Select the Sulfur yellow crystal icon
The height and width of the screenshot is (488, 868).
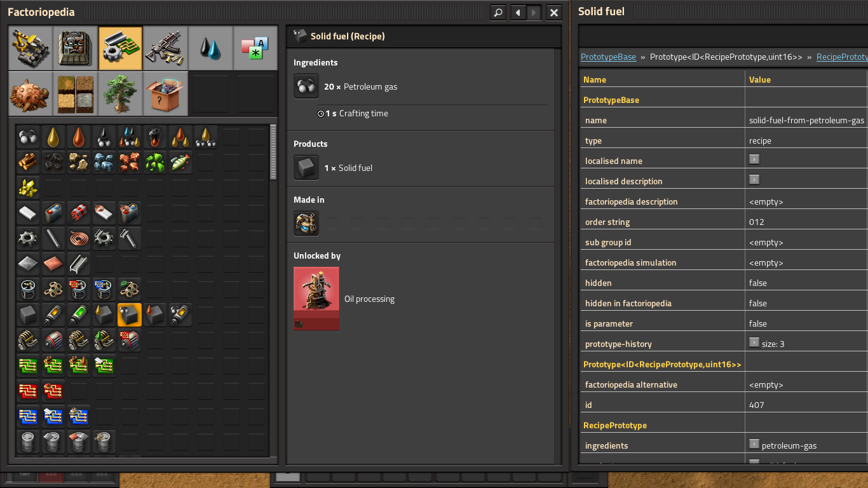(28, 188)
